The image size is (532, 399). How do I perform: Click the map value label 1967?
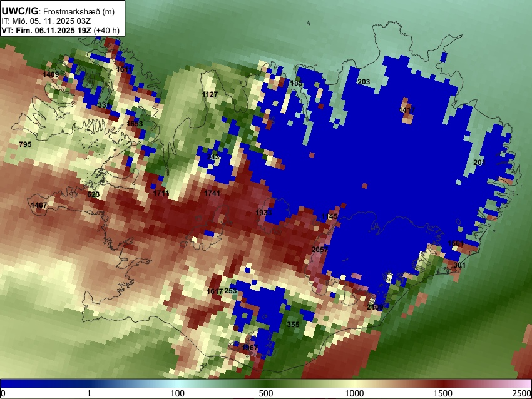click(x=250, y=348)
